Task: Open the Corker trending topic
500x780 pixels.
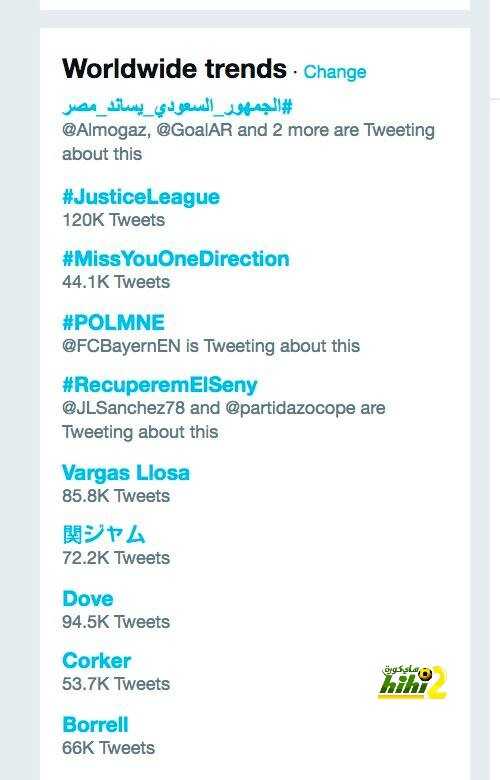Action: coord(97,661)
